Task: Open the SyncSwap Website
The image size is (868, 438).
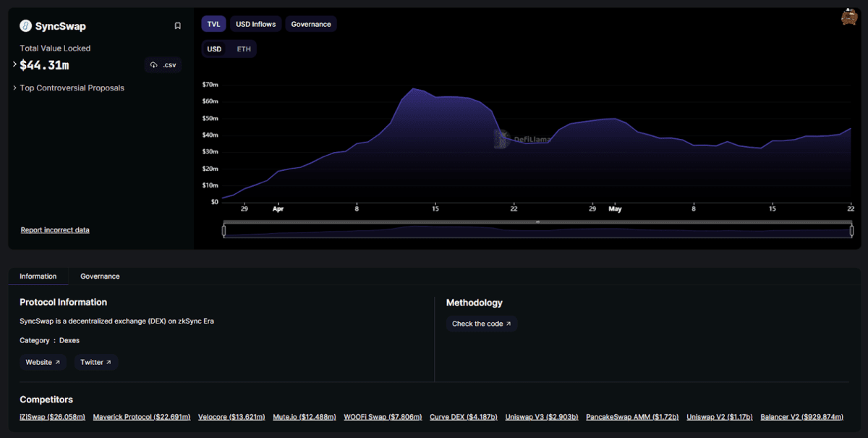Action: [43, 362]
